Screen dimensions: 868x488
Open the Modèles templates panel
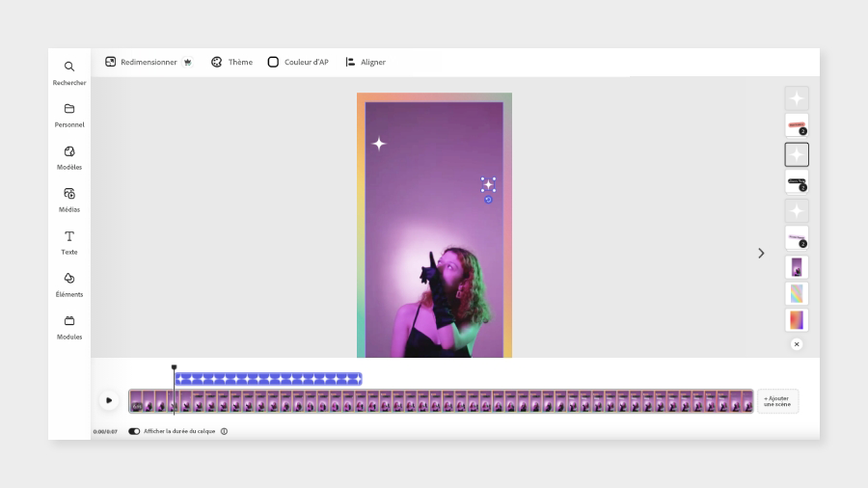(69, 158)
